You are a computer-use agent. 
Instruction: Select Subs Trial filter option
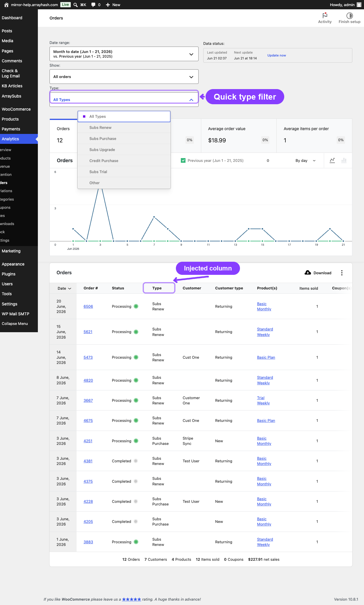click(124, 172)
